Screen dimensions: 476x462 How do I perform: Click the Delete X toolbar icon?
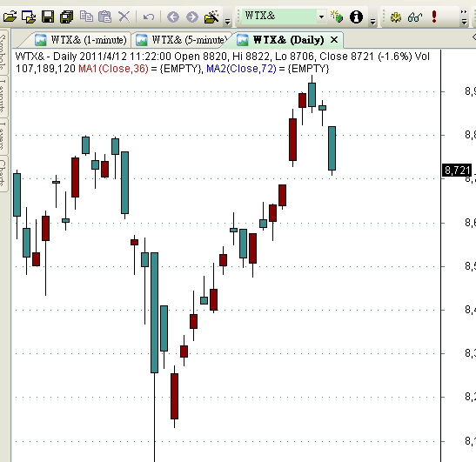click(124, 17)
